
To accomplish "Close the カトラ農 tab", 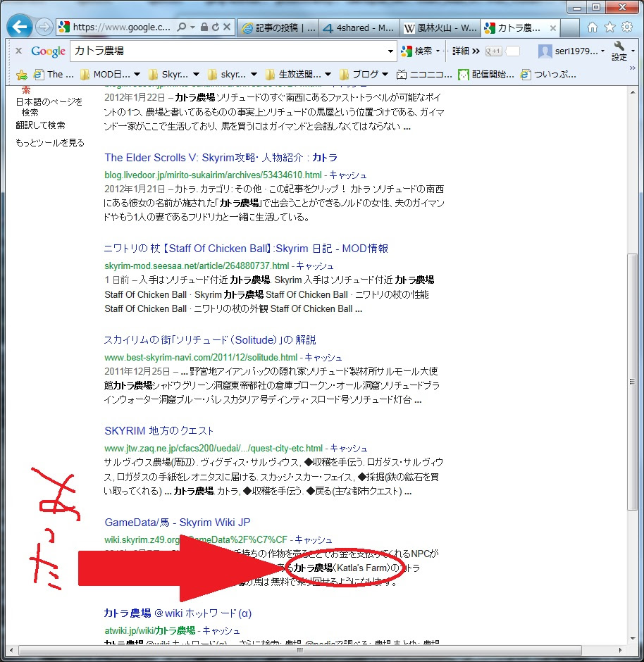I will 553,28.
